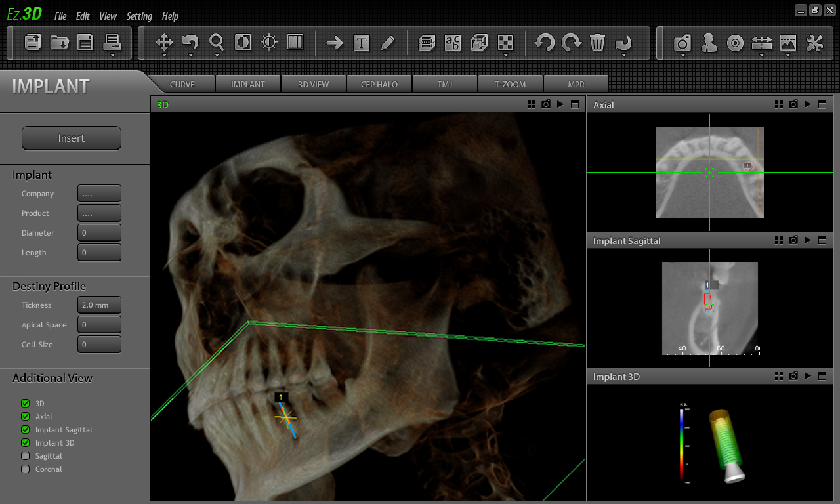Expand the checkerboard icon dropdown arrow
The width and height of the screenshot is (840, 504).
click(x=505, y=55)
